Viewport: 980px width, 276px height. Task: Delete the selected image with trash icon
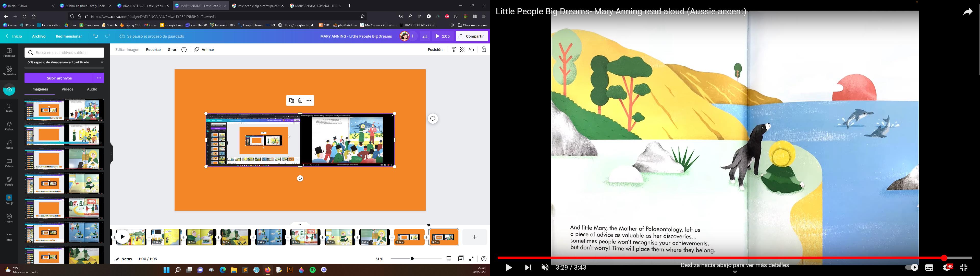point(300,101)
